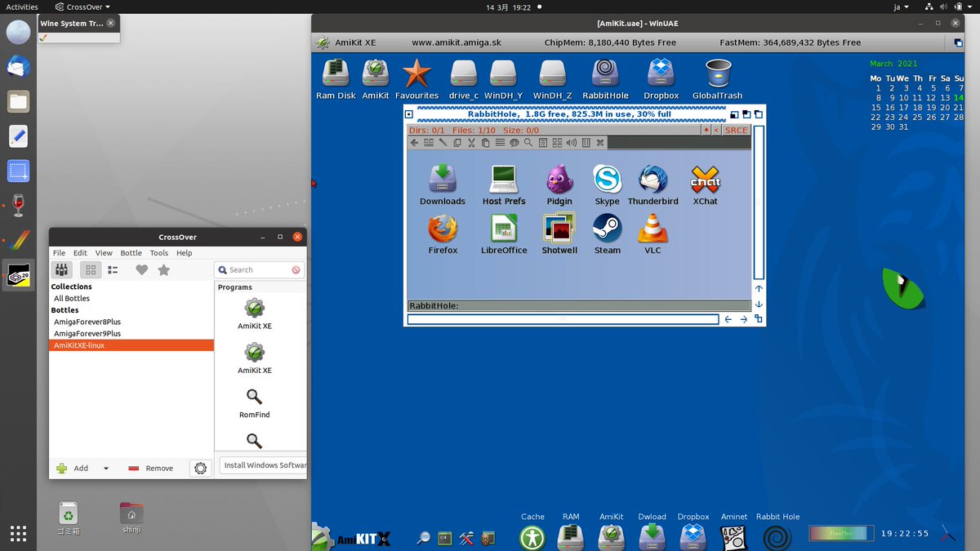Open the Downloads icon in RabbitHole window
980x551 pixels.
tap(443, 185)
